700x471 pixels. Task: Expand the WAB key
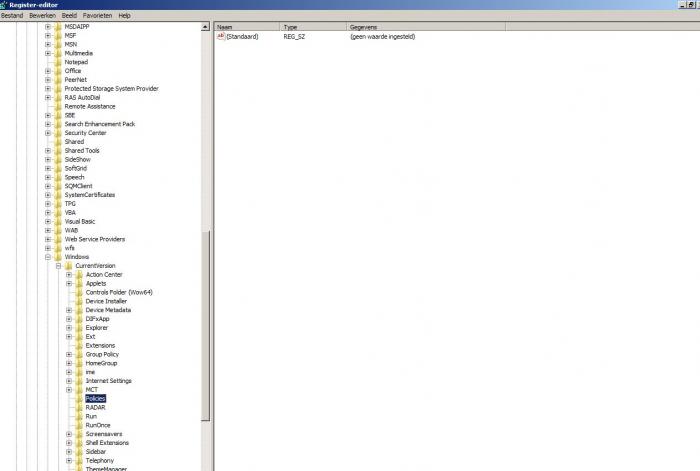tap(48, 230)
